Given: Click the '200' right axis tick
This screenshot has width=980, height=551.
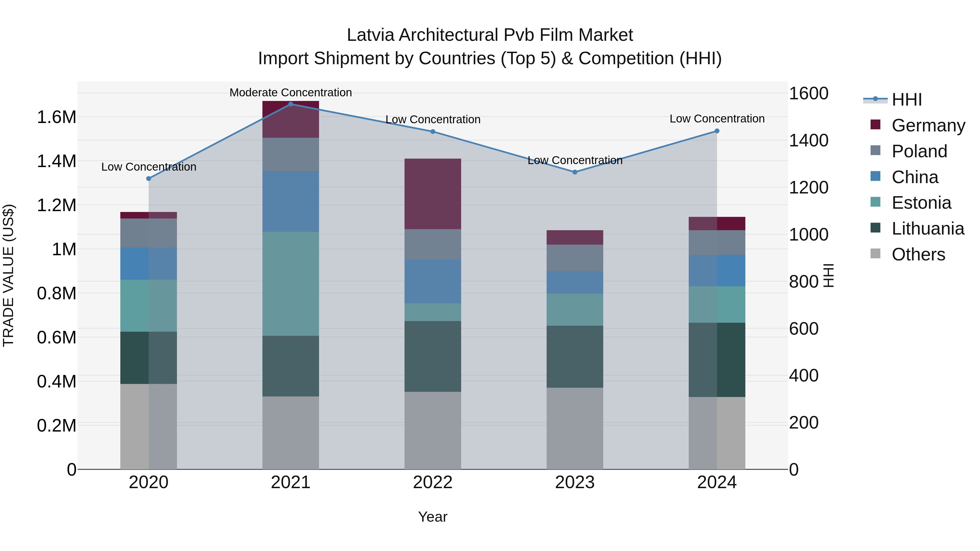Looking at the screenshot, I should 804,423.
